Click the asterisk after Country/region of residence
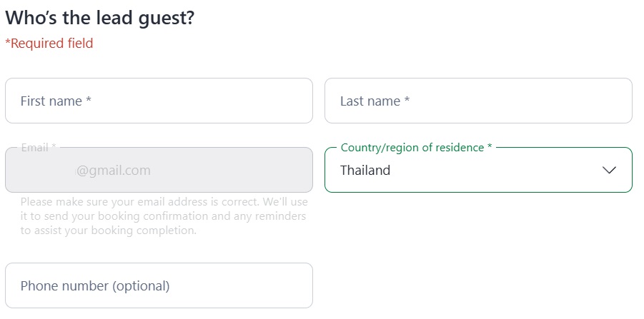 tap(490, 148)
